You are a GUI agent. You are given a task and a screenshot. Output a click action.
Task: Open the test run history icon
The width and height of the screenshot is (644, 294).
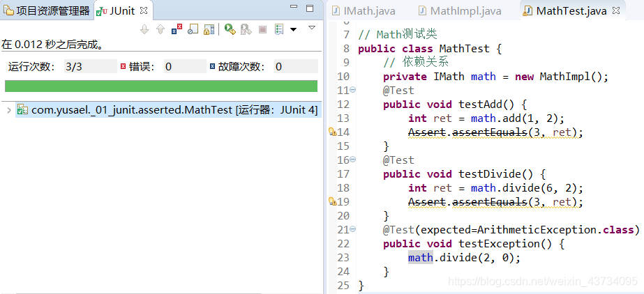279,29
